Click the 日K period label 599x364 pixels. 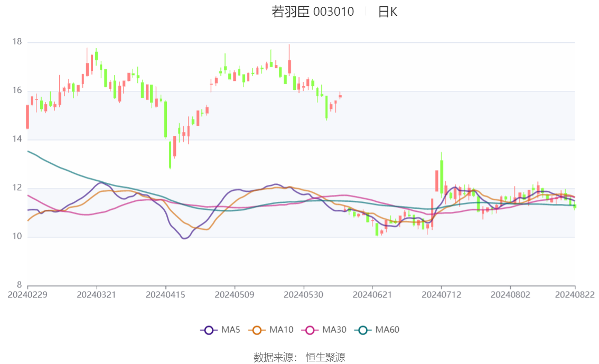click(388, 12)
